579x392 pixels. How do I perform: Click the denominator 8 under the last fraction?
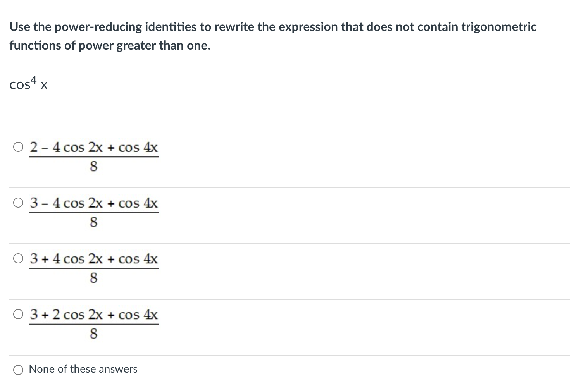coord(93,334)
